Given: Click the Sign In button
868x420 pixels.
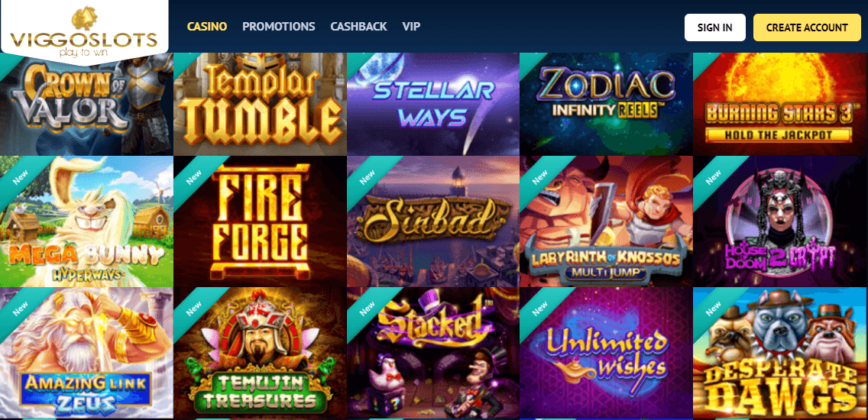Looking at the screenshot, I should (714, 27).
